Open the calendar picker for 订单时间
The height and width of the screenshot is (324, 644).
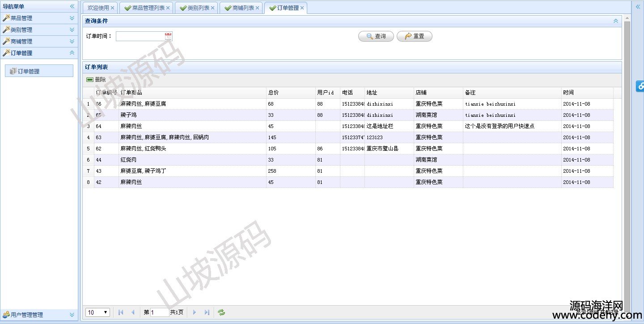(168, 36)
